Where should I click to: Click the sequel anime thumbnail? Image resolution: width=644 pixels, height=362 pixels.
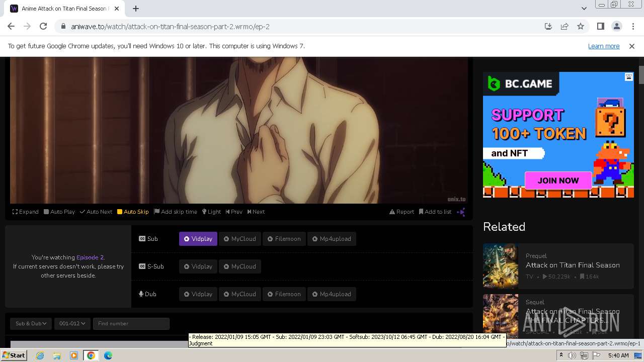coord(501,316)
